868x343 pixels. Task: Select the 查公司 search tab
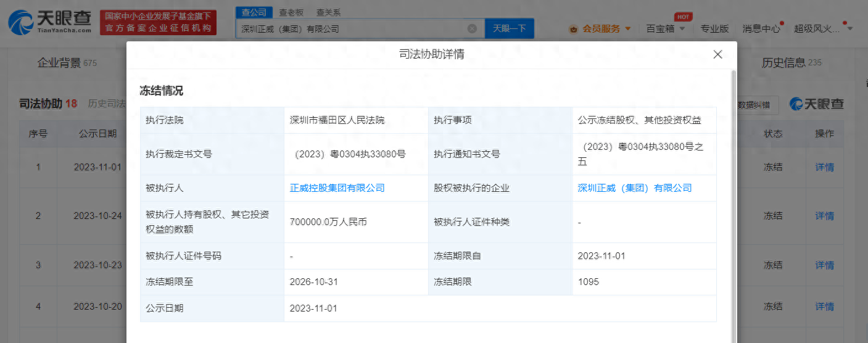[254, 12]
